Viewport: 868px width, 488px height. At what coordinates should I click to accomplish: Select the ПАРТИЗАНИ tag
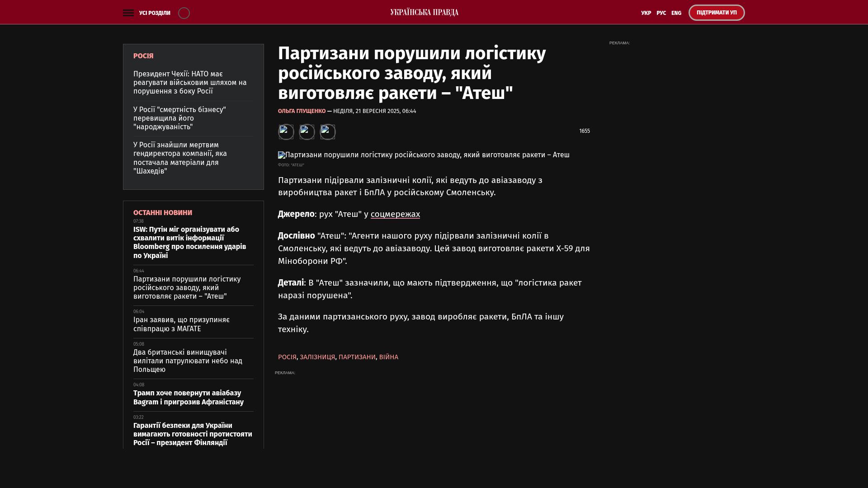pos(357,357)
